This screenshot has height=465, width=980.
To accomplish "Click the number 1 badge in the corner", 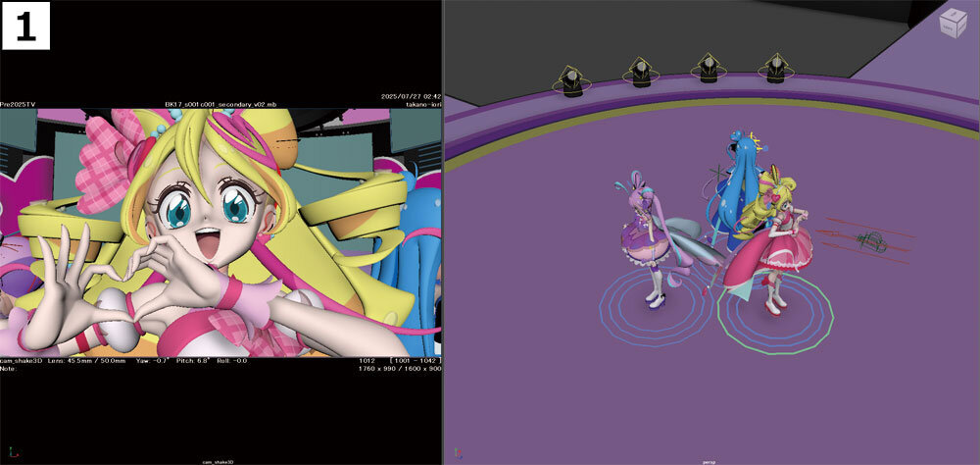I will tap(25, 26).
